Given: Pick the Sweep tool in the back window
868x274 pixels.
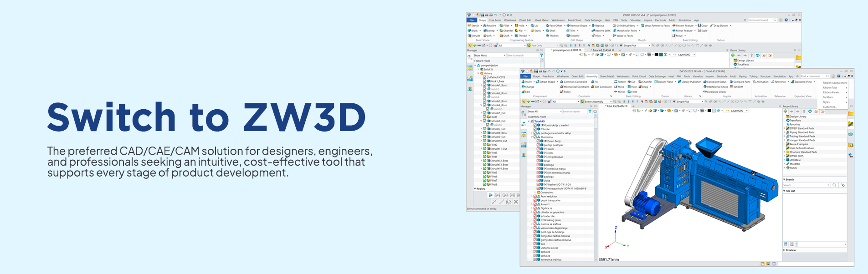Looking at the screenshot, I should pos(489,30).
